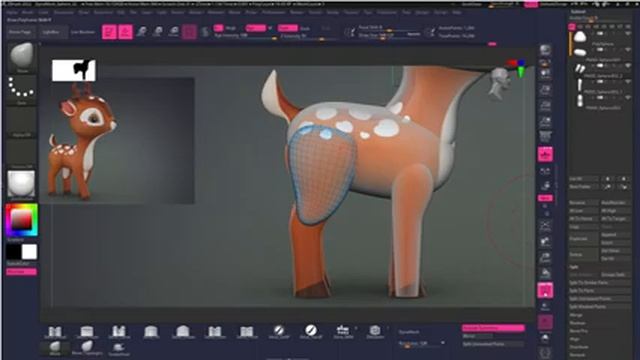The height and width of the screenshot is (360, 640).
Task: Select the Draw mode button
Action: 125,32
